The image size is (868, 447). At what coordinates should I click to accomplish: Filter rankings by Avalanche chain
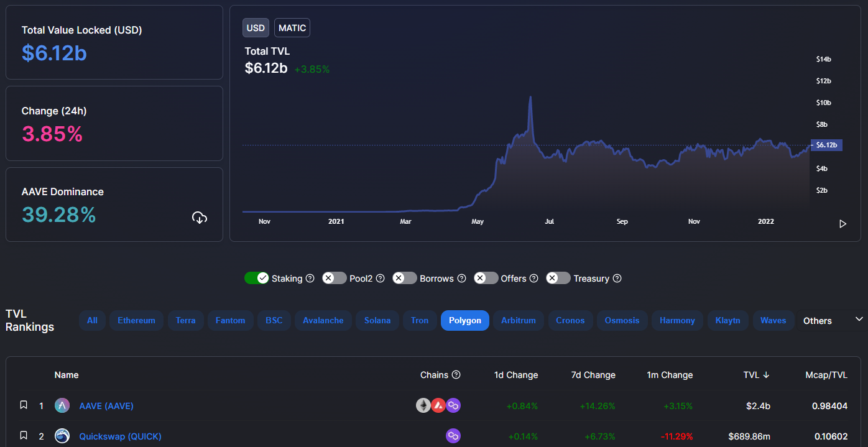coord(323,321)
